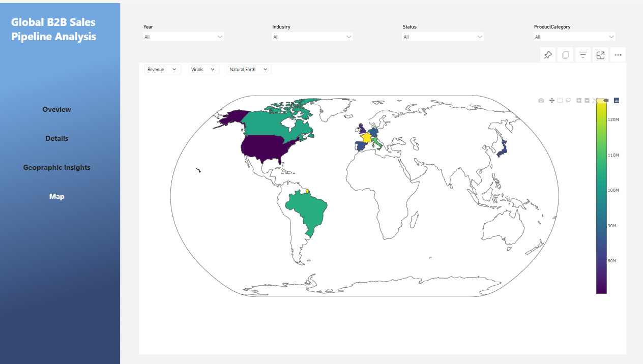Download plot as PNG camera icon
Viewport: 643px width, 364px height.
click(541, 101)
